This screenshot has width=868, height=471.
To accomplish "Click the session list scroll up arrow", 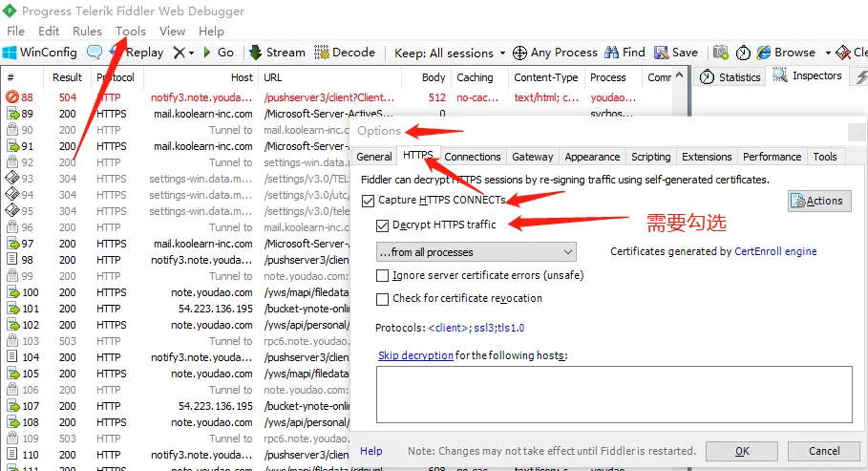I will click(x=680, y=75).
